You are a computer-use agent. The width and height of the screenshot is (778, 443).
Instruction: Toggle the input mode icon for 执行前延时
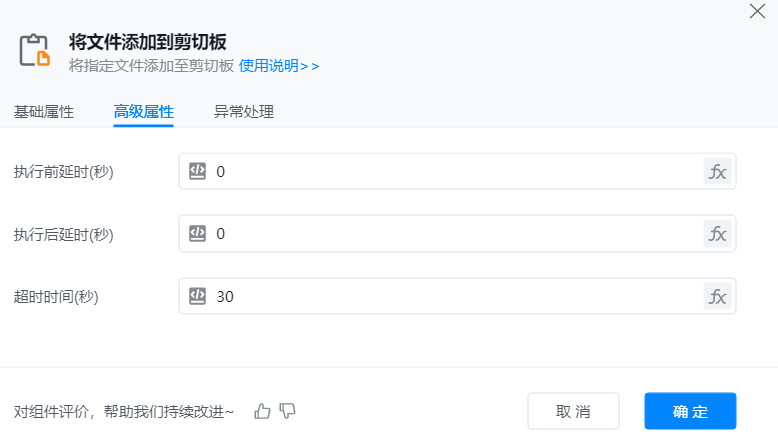(x=198, y=171)
